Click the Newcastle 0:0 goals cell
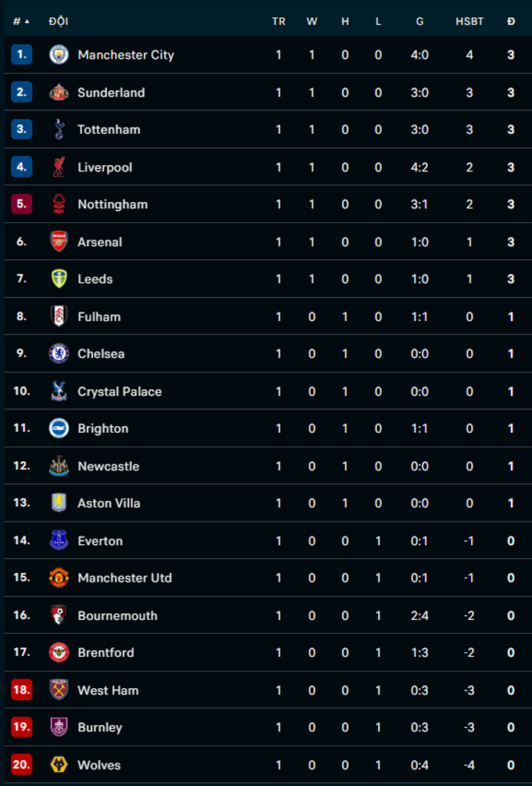Image resolution: width=532 pixels, height=786 pixels. pyautogui.click(x=420, y=466)
